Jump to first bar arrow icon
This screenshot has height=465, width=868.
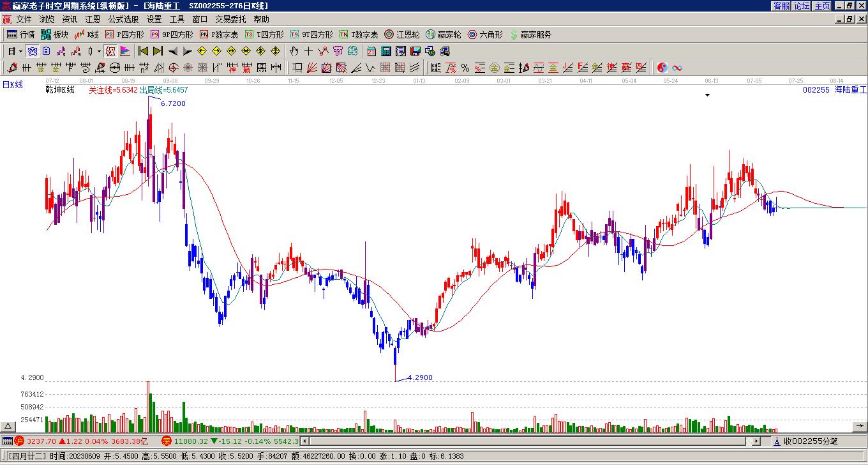click(x=143, y=51)
